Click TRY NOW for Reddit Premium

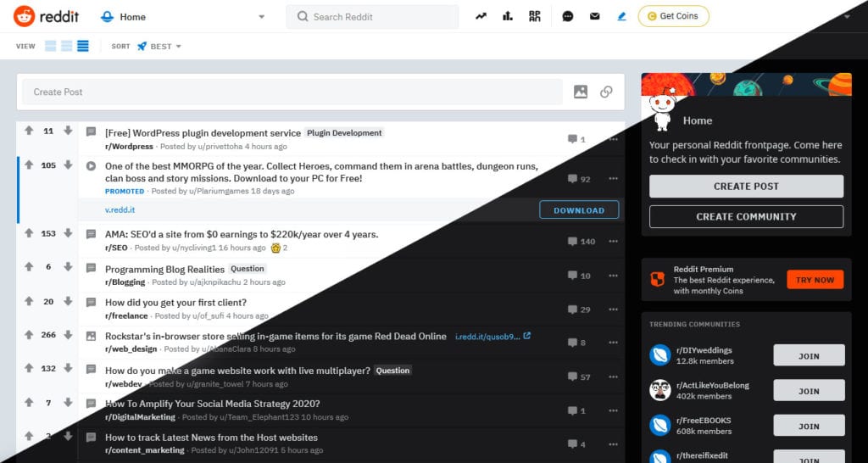click(815, 280)
